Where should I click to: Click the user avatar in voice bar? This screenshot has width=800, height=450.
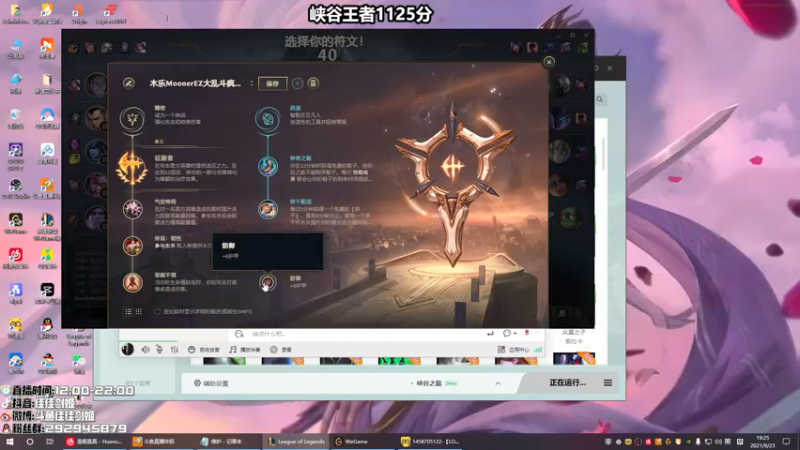point(128,349)
